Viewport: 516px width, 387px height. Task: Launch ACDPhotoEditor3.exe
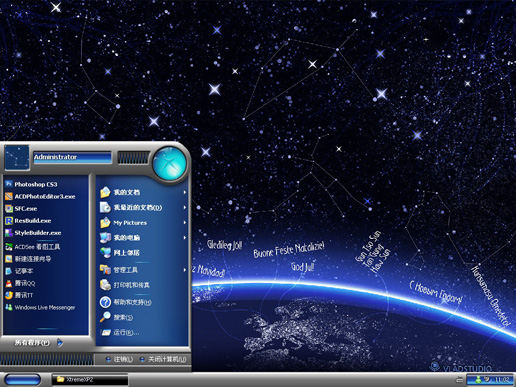(45, 196)
